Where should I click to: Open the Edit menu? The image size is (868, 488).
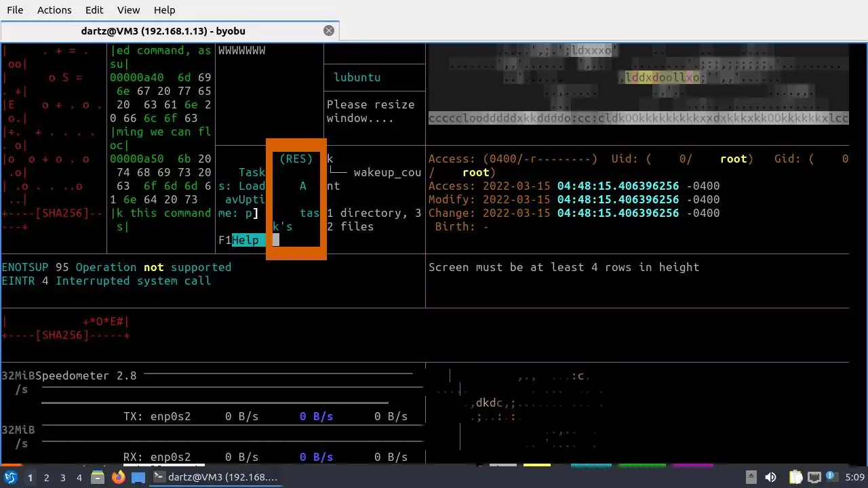pos(94,10)
